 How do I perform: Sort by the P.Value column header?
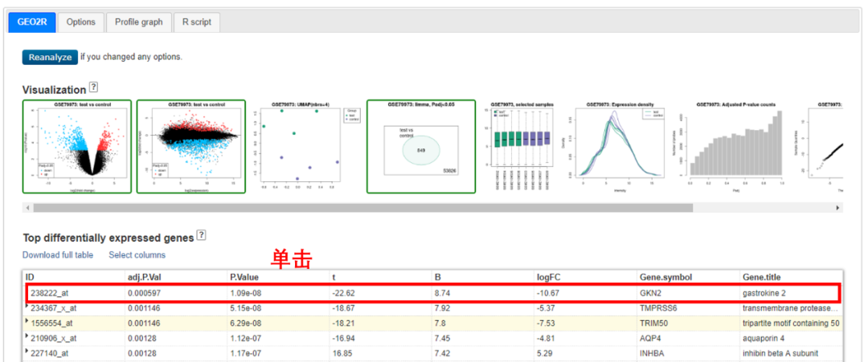[x=278, y=276]
